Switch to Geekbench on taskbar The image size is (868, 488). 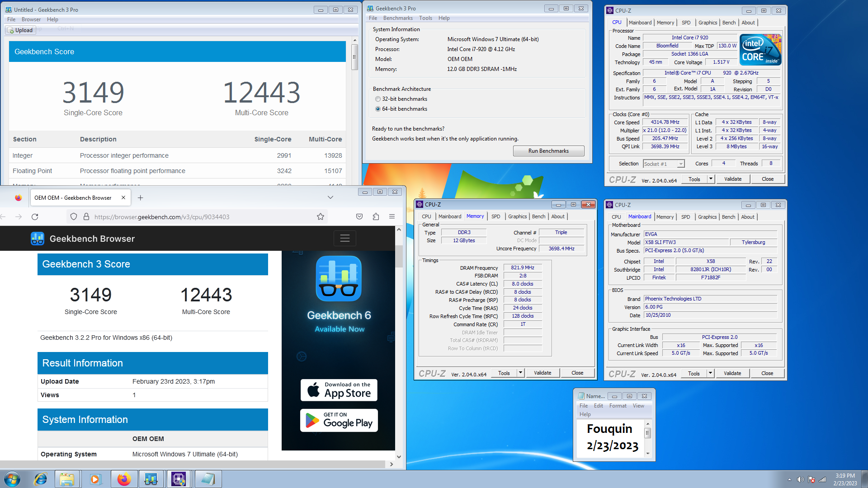[151, 479]
